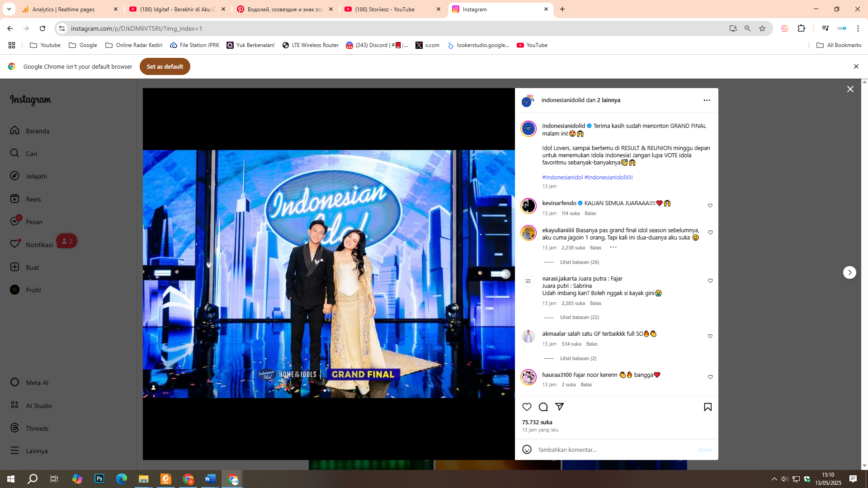868x488 pixels.
Task: Switch to Analytics Realtime pages tab
Action: 70,9
